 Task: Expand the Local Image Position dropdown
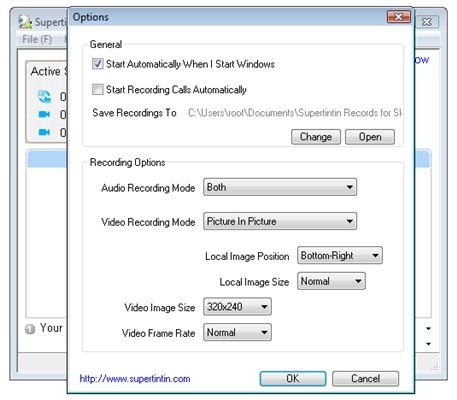340,255
